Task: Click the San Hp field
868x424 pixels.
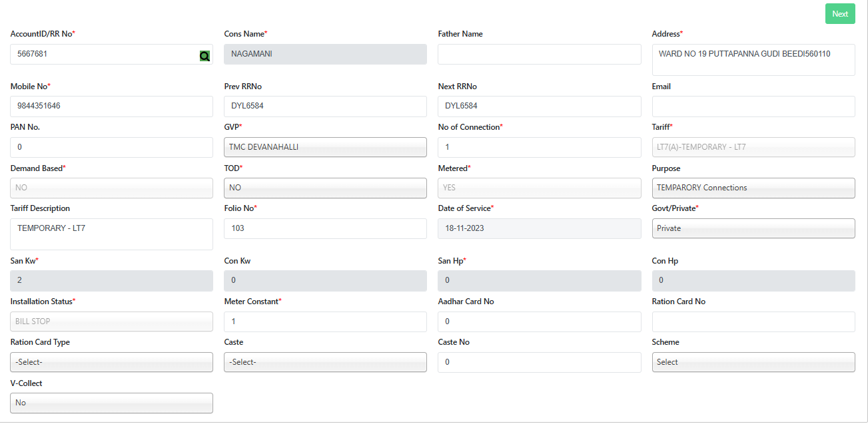Action: point(540,281)
